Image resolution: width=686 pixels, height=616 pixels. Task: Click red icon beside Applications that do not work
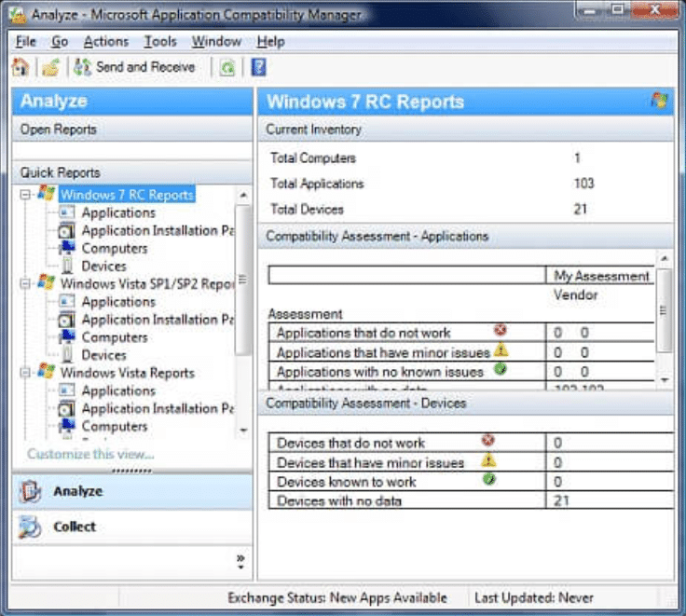pyautogui.click(x=501, y=330)
